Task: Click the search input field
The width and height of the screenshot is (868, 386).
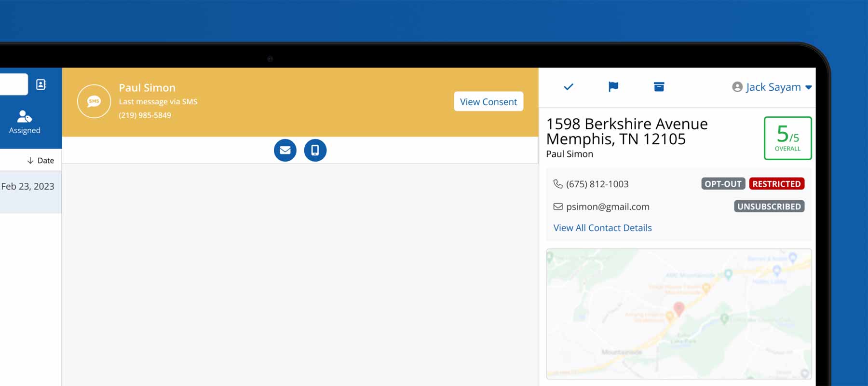Action: pyautogui.click(x=14, y=84)
